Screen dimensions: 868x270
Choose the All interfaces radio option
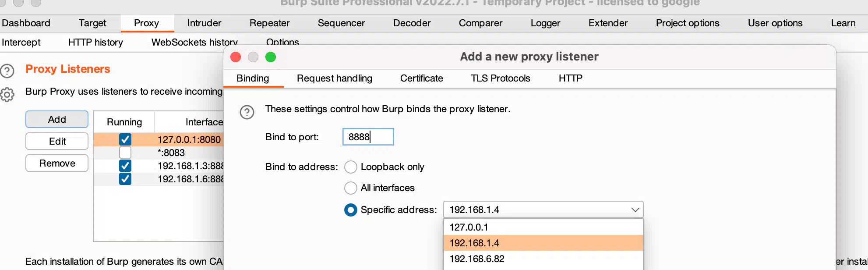pos(351,188)
